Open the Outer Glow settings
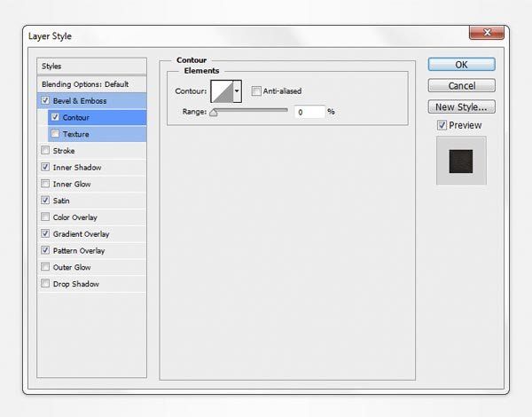The width and height of the screenshot is (532, 417). pos(91,267)
